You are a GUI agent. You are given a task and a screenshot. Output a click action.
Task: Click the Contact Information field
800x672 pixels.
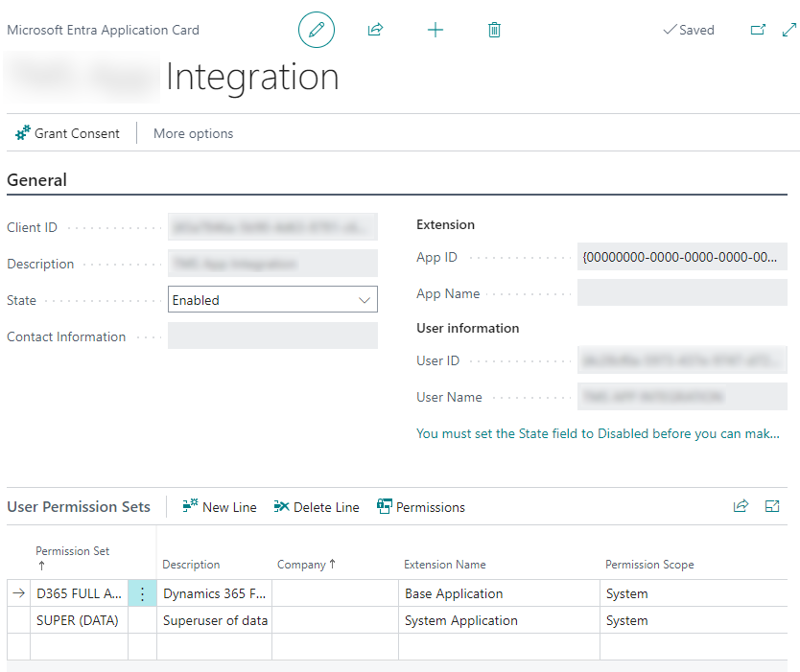pos(272,336)
